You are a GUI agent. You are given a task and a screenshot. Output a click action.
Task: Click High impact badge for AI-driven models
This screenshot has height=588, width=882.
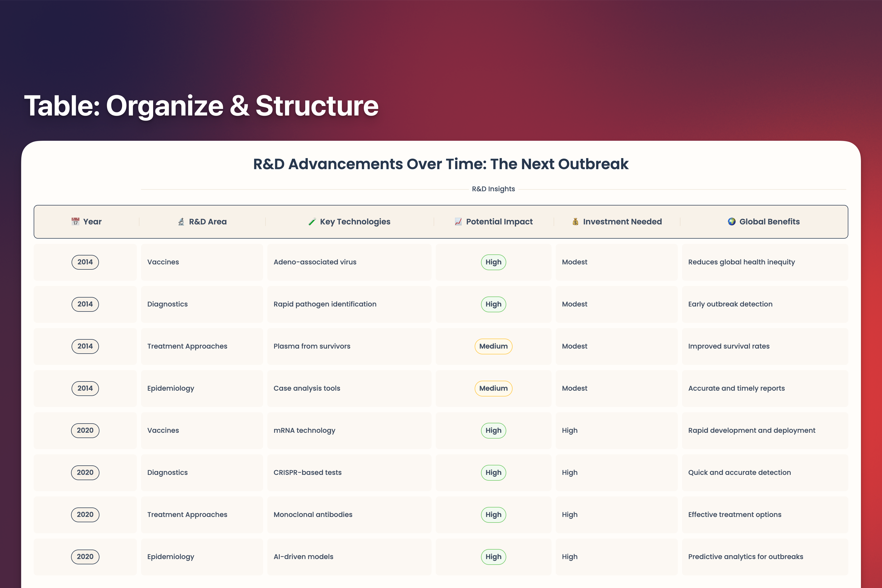pos(493,557)
